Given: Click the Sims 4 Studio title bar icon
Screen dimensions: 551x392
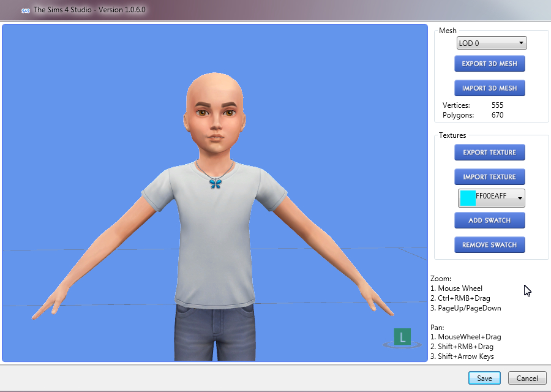Looking at the screenshot, I should [x=25, y=10].
